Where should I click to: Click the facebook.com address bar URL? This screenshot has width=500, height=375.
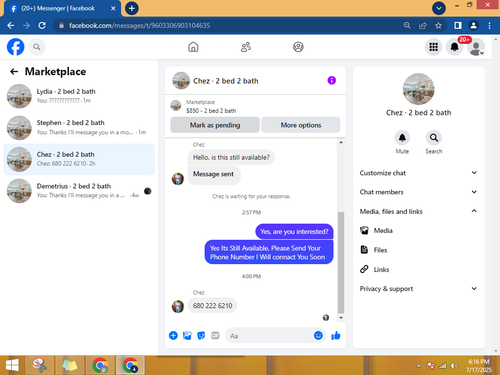pyautogui.click(x=140, y=25)
